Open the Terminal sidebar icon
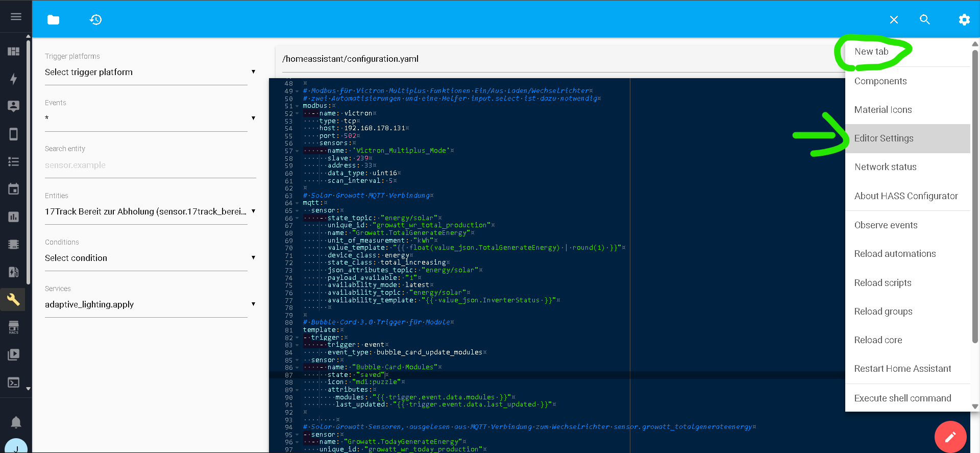Viewport: 980px width, 453px height. click(x=14, y=382)
